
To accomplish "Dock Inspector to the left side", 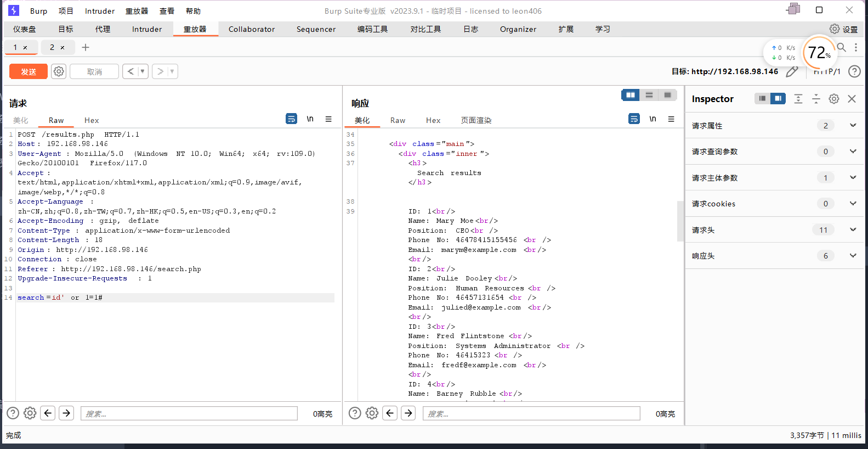I will [762, 98].
